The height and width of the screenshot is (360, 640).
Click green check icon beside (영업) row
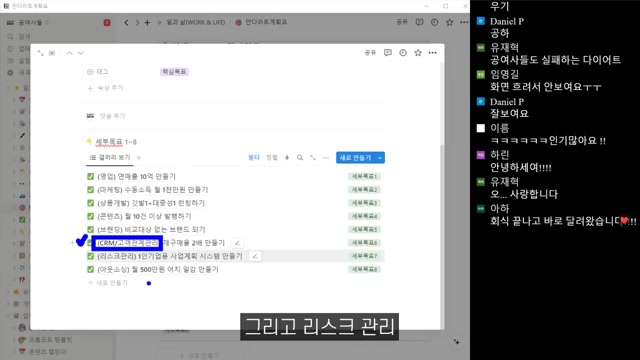91,176
